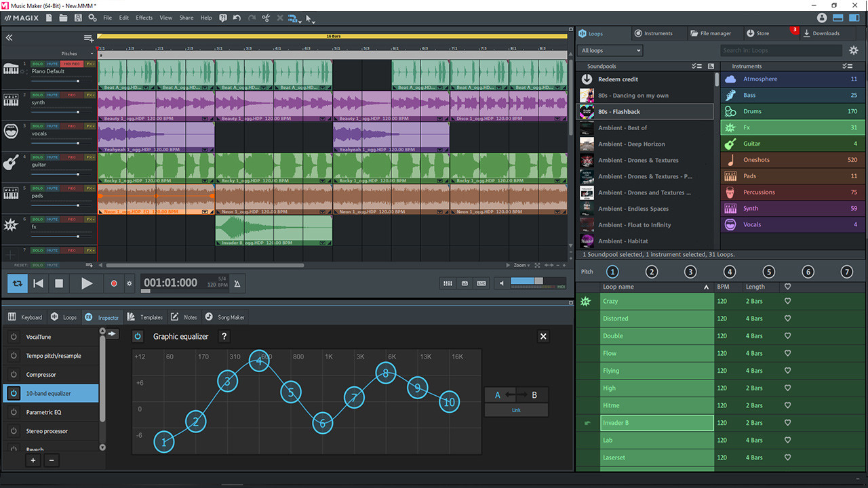This screenshot has width=868, height=488.
Task: Click the gear icon on the fx track
Action: (10, 225)
